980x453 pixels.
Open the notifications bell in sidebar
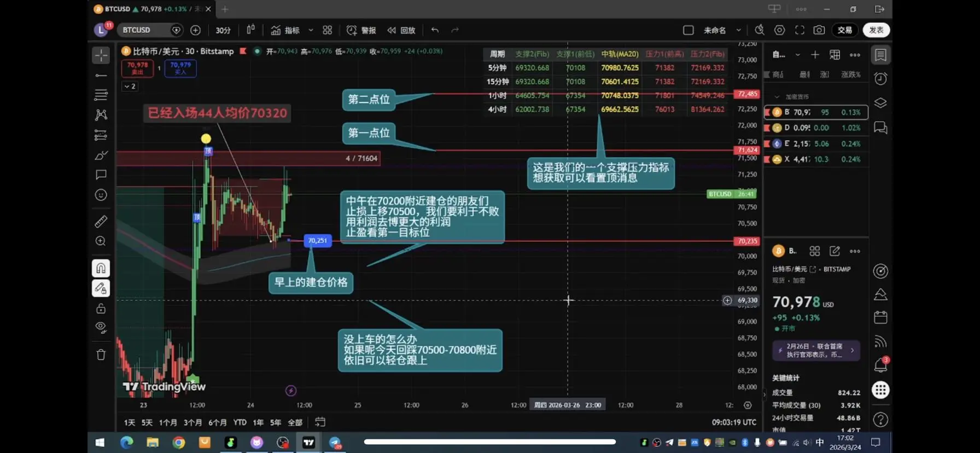tap(880, 365)
